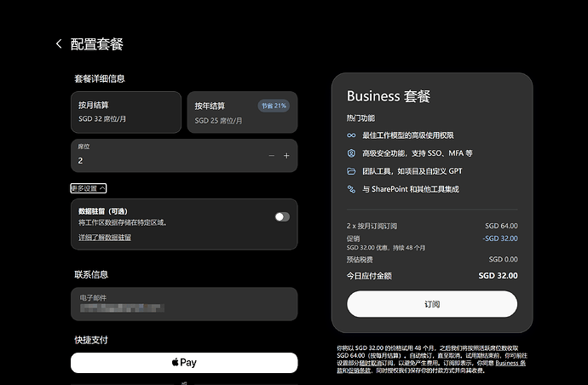Click the 联系信息 contact info heading
This screenshot has width=588, height=385.
(x=91, y=274)
